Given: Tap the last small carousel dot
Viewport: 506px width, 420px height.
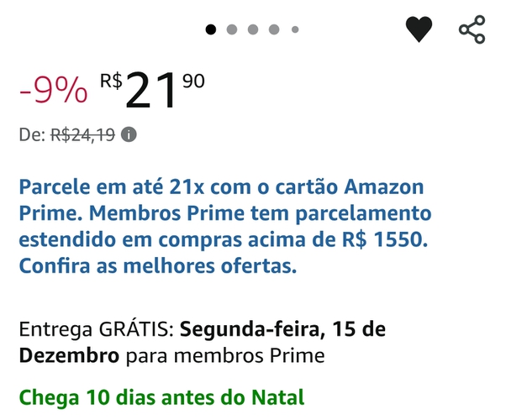Looking at the screenshot, I should coord(295,29).
